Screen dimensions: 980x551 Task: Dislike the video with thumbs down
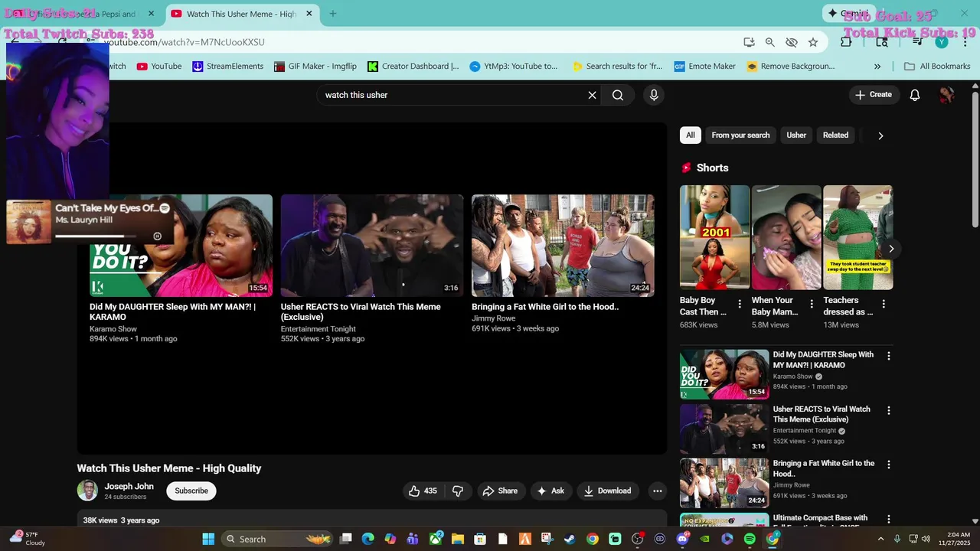pyautogui.click(x=458, y=491)
